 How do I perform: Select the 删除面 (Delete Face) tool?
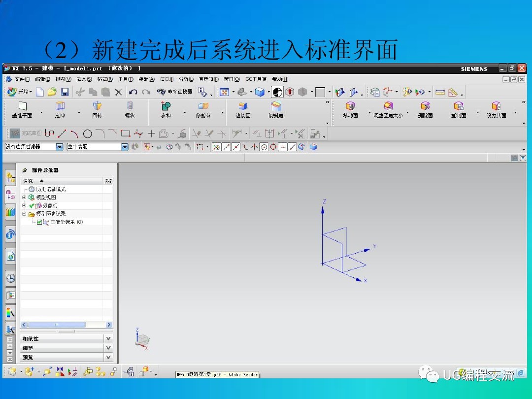[425, 108]
